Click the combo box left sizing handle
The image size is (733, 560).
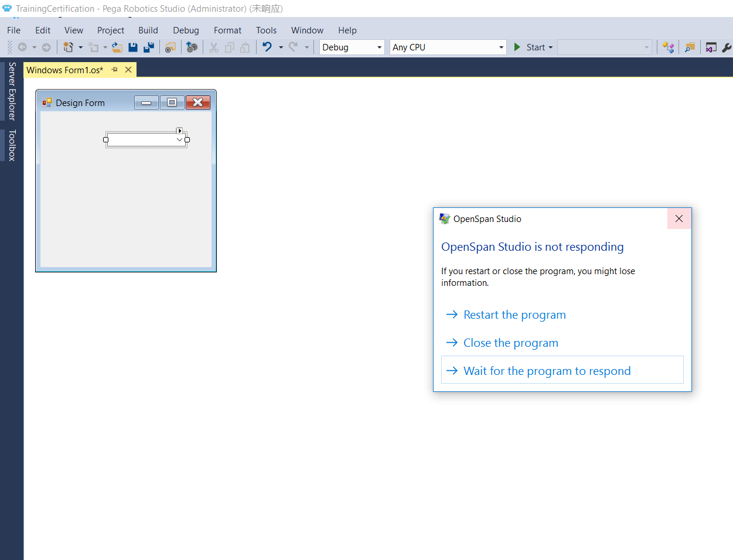(105, 139)
